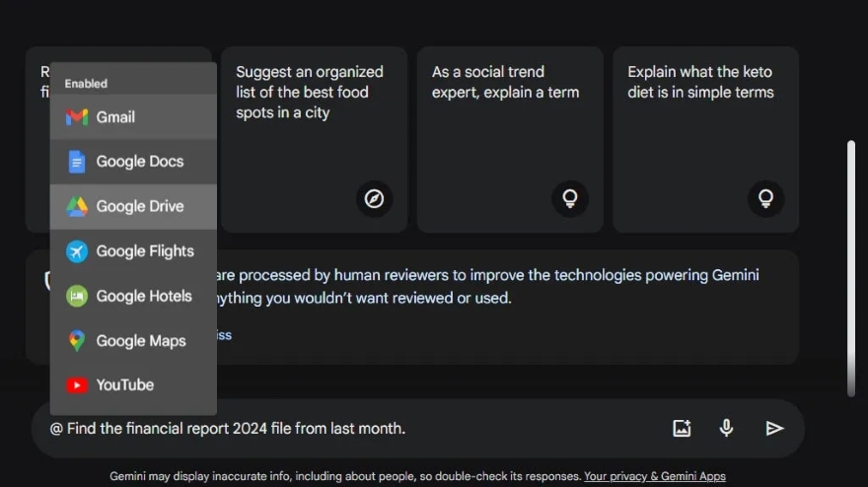Choose Google Maps from the extension menu
The image size is (868, 487).
pyautogui.click(x=140, y=341)
